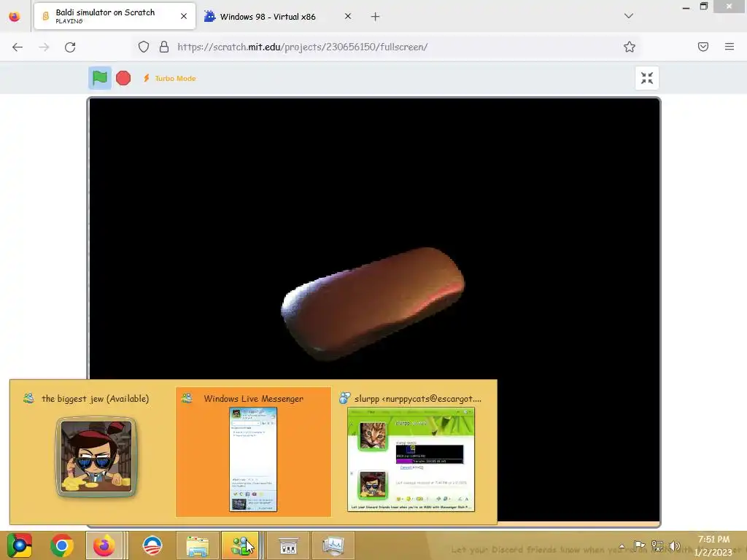Viewport: 747px width, 560px height.
Task: Select Windows Live Messenger window preview
Action: [x=253, y=451]
